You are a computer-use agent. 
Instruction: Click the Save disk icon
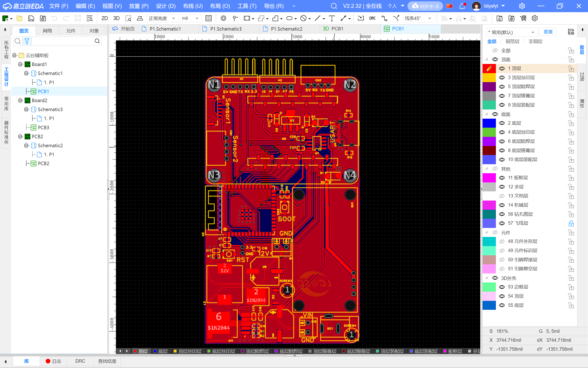(x=31, y=18)
